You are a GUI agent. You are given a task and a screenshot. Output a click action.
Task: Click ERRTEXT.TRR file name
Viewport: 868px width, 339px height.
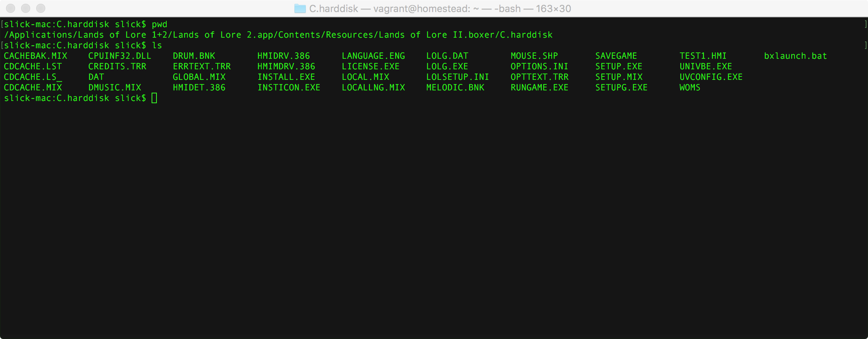(202, 67)
